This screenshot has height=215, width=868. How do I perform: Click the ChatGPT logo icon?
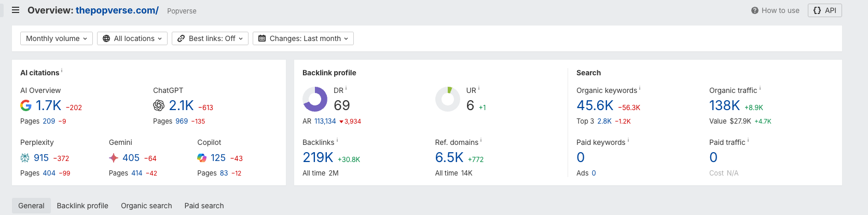pos(159,105)
